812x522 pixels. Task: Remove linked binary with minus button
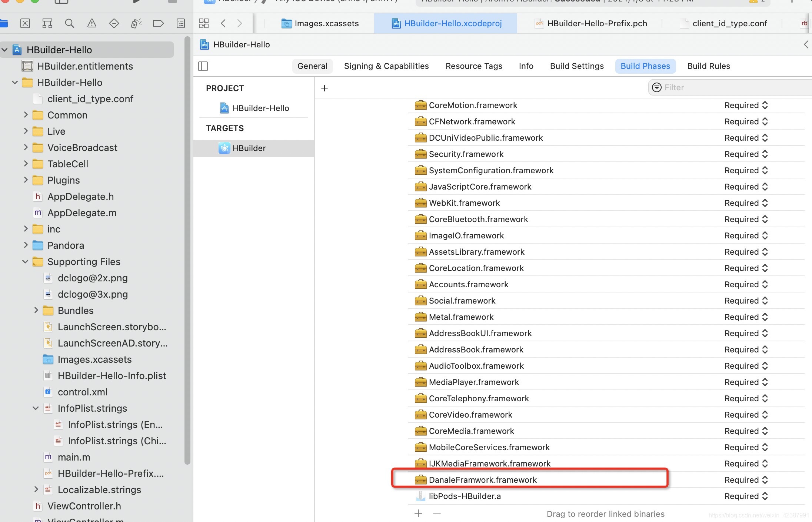coord(437,513)
